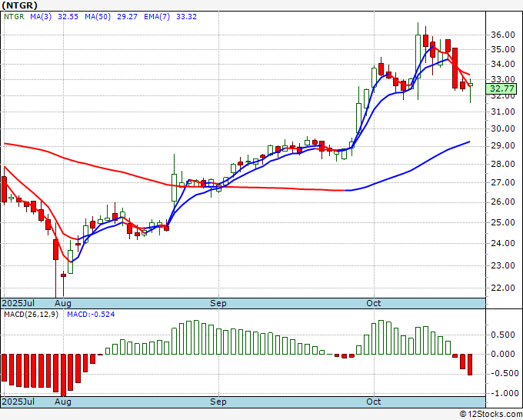The width and height of the screenshot is (523, 420).
Task: Click the 34.00 price axis label
Action: click(x=503, y=64)
